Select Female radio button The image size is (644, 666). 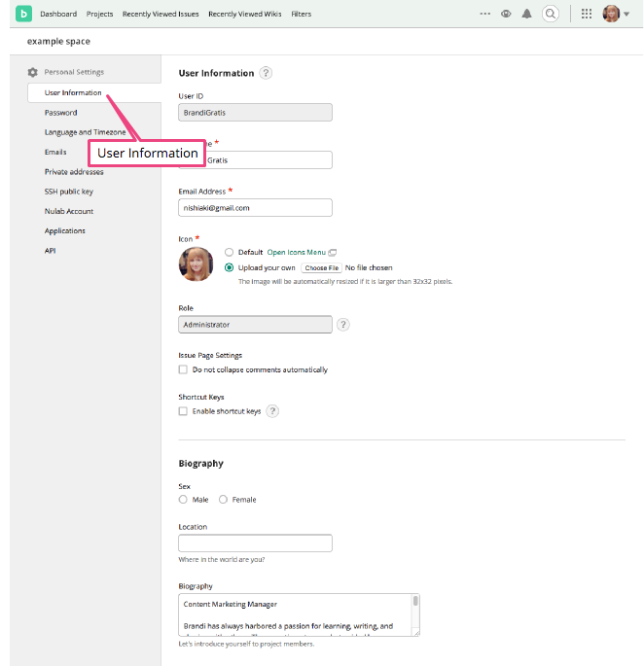pyautogui.click(x=223, y=500)
